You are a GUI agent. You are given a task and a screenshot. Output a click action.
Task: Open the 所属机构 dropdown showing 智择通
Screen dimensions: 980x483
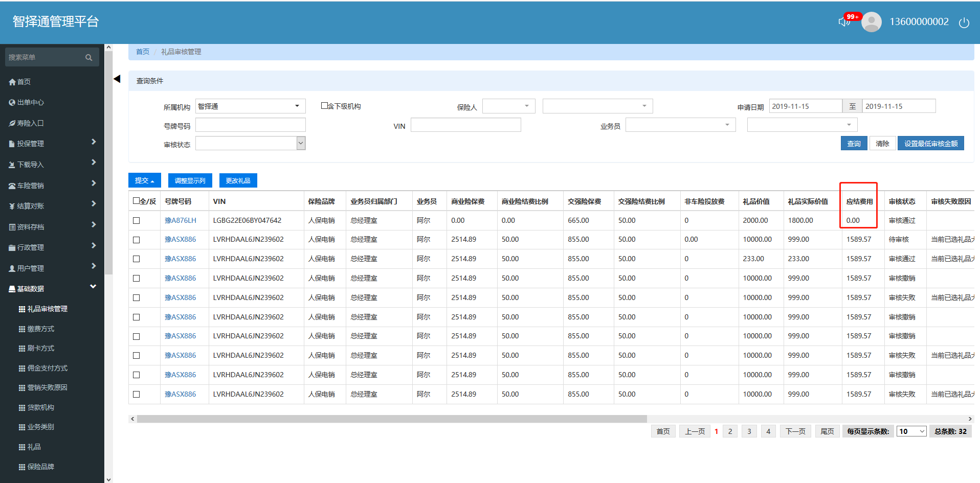250,106
